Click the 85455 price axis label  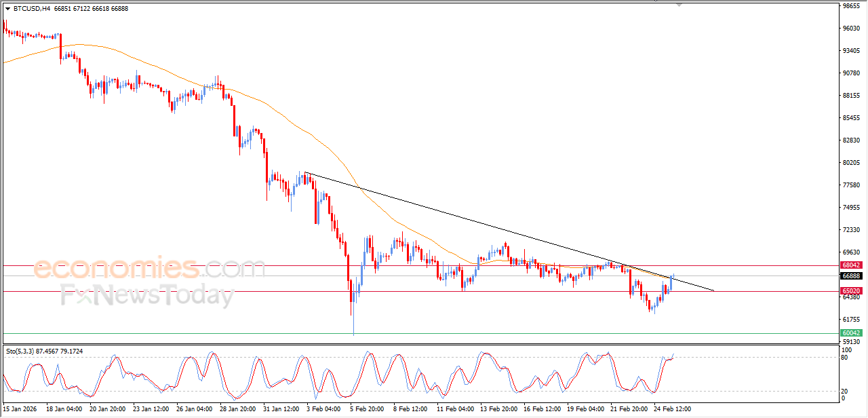(852, 118)
